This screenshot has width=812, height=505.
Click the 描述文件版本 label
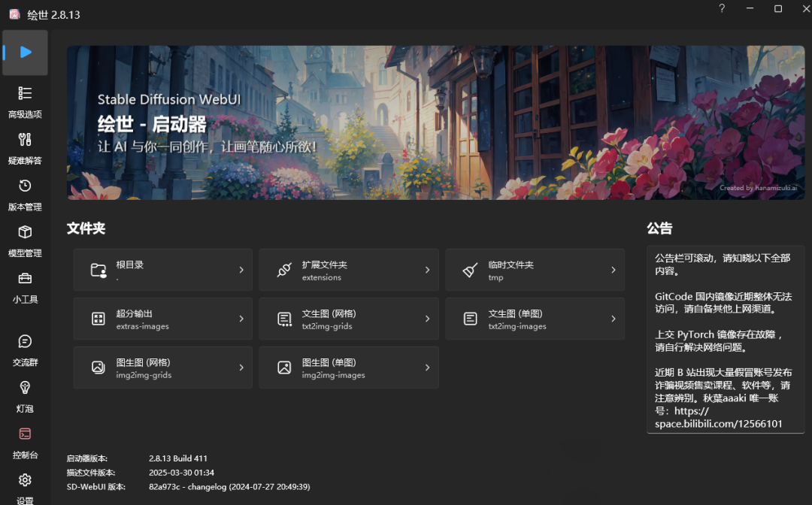click(x=91, y=473)
